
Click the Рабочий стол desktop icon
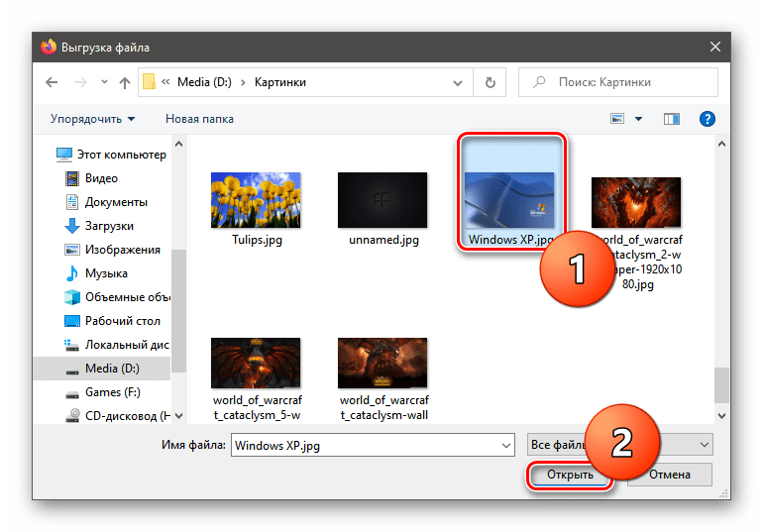click(72, 321)
